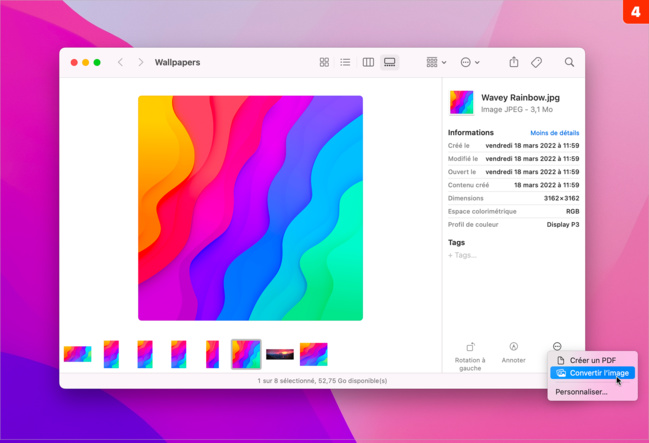Click the Display P3 color profile value
Image resolution: width=649 pixels, height=443 pixels.
pos(563,224)
